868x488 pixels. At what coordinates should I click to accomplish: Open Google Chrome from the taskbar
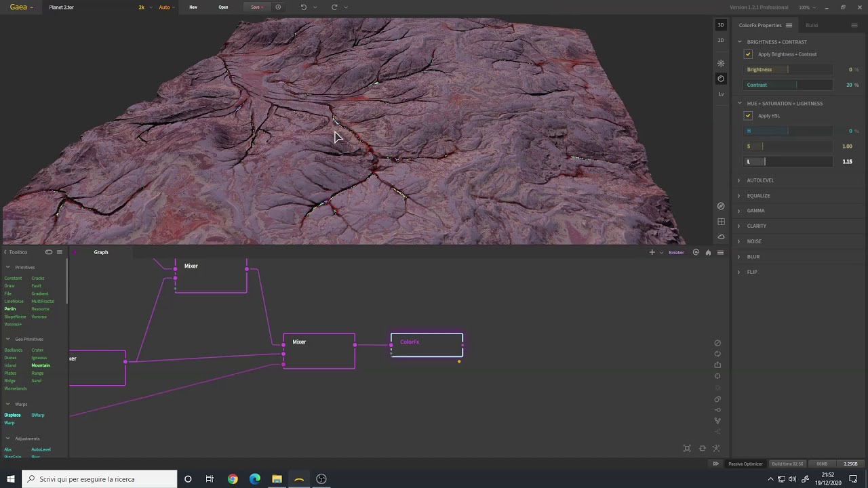[x=233, y=479]
